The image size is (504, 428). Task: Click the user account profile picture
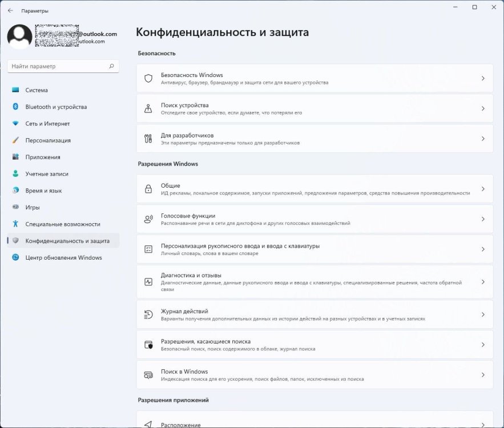click(x=19, y=37)
